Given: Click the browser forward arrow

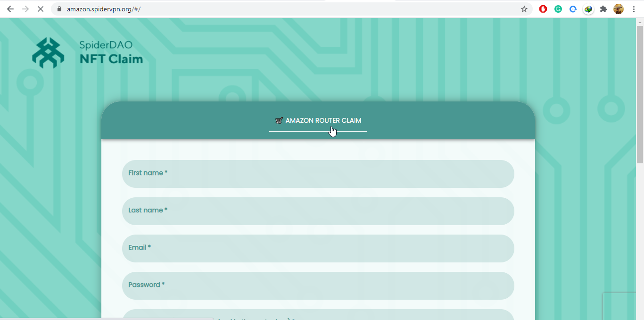Looking at the screenshot, I should (x=25, y=9).
